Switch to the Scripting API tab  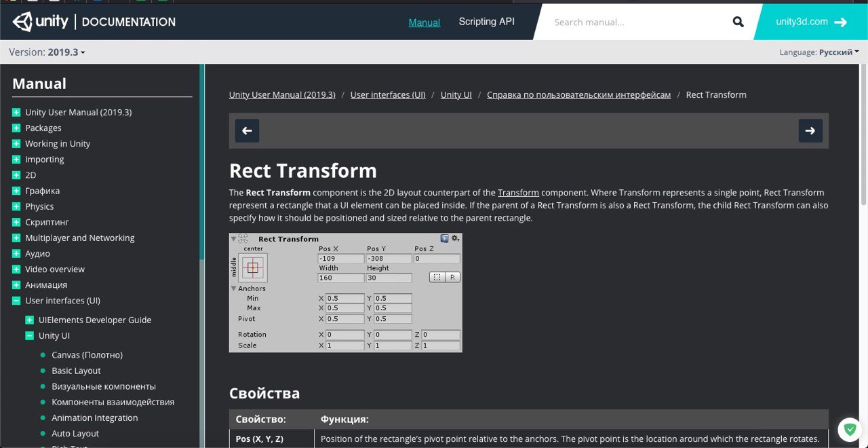pos(486,22)
